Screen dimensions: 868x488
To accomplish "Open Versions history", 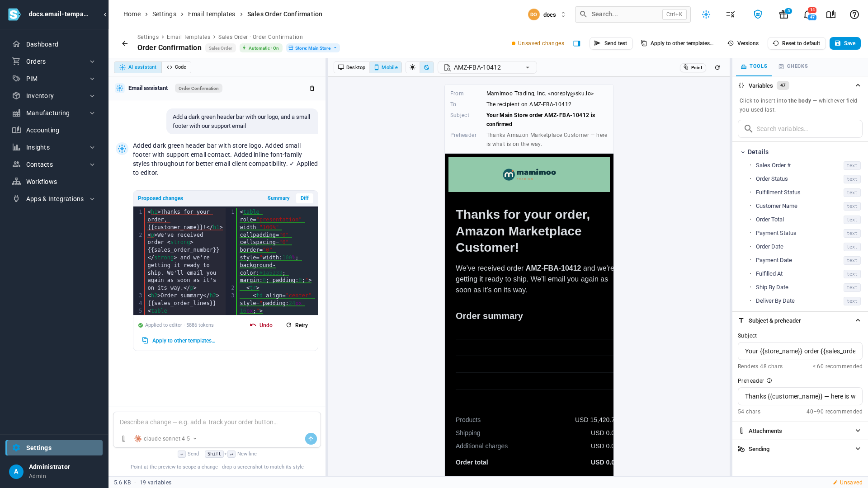I will click(x=743, y=43).
